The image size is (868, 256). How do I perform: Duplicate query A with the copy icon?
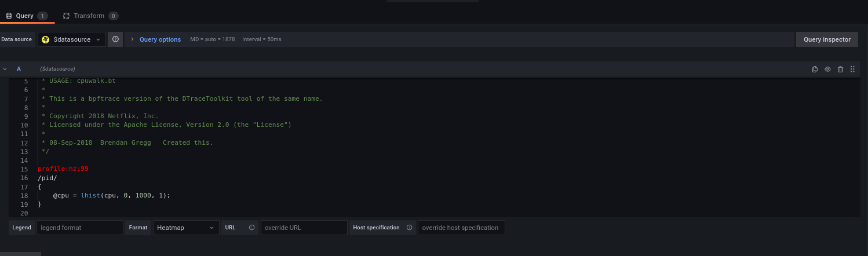point(815,70)
